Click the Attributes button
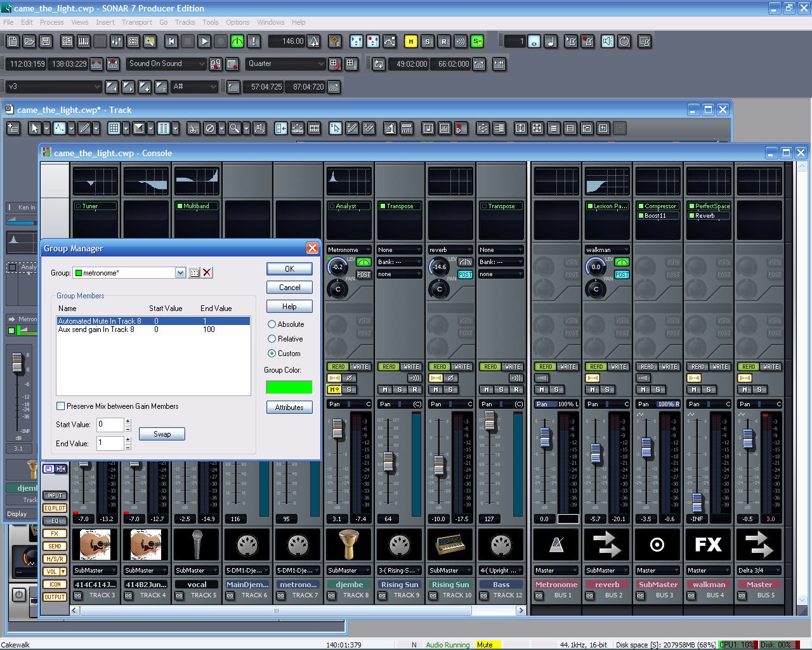The height and width of the screenshot is (650, 812). click(289, 408)
